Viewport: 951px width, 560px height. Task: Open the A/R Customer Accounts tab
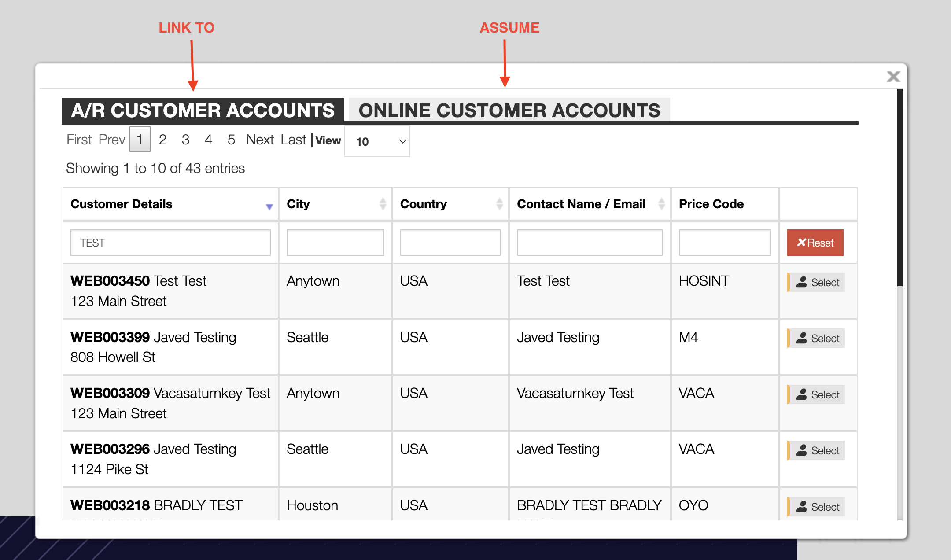click(203, 110)
